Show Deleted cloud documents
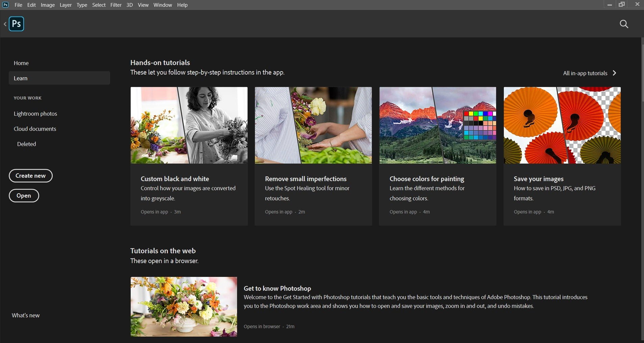Viewport: 644px width, 343px height. pos(27,144)
